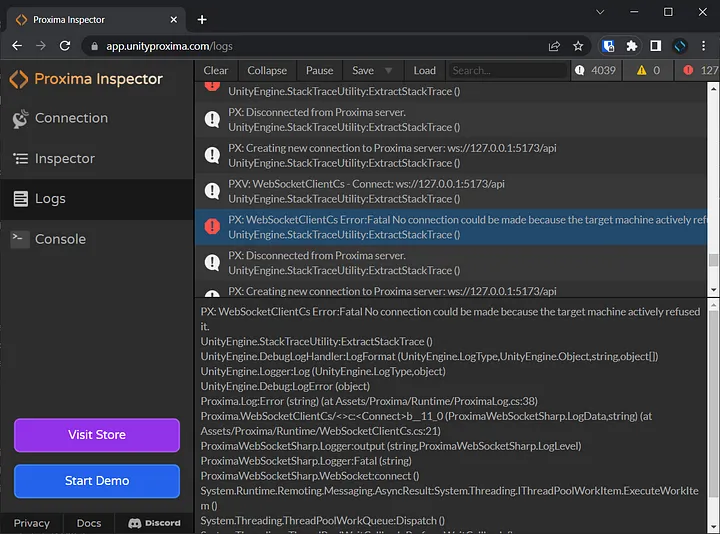
Task: Open the tab search chevron
Action: [x=600, y=12]
